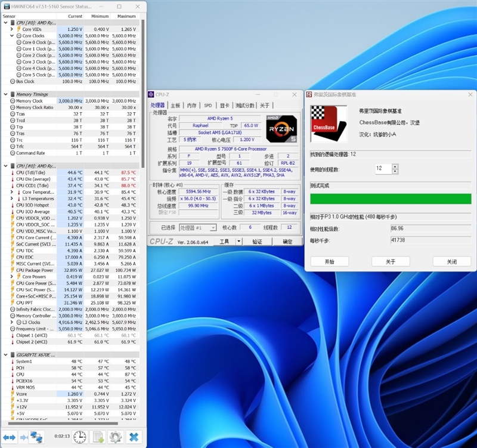Click the 41738 kilonodes per second field
The image size is (477, 448).
pyautogui.click(x=430, y=240)
